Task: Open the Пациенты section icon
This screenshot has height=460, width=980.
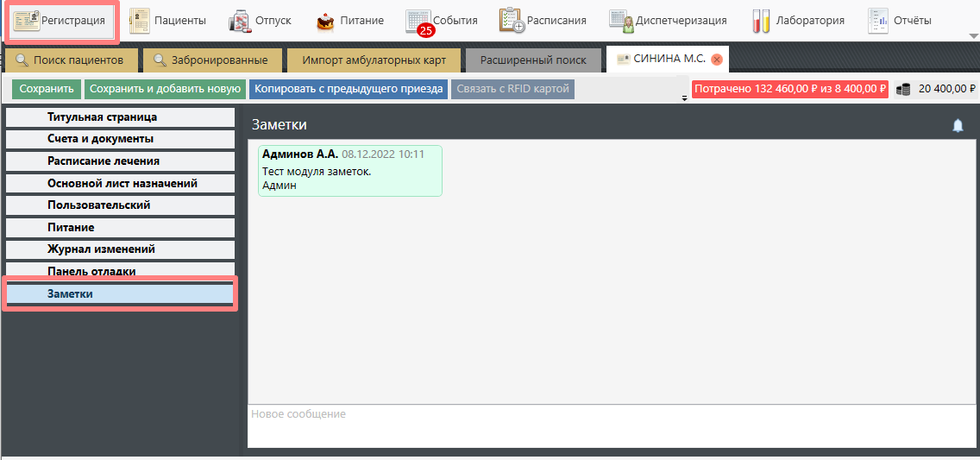Action: (139, 20)
